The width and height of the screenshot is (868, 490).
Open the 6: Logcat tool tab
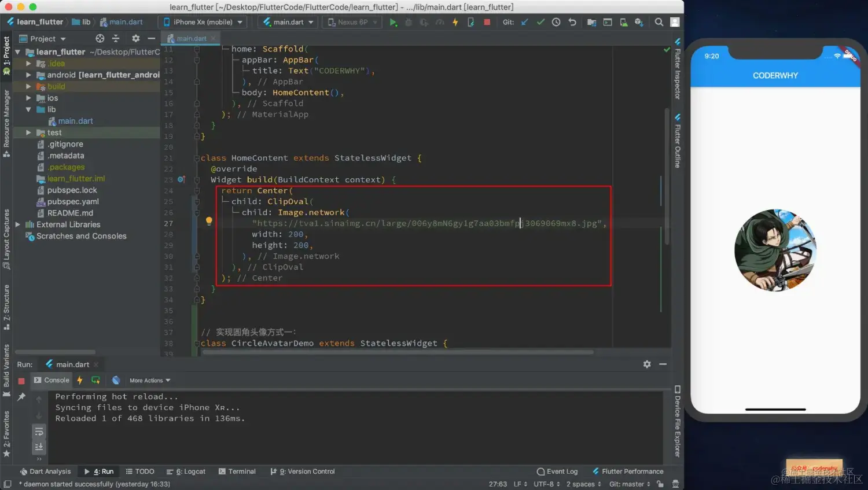[186, 471]
